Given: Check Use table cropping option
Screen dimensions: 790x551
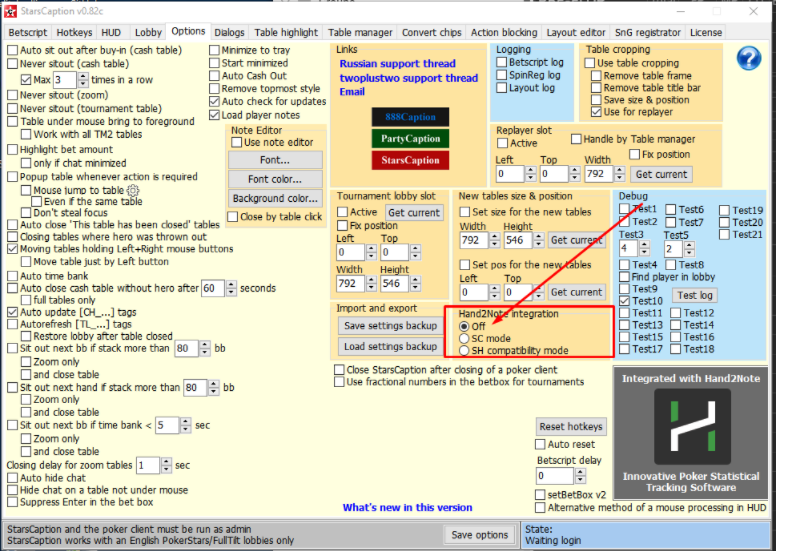Looking at the screenshot, I should tap(590, 63).
